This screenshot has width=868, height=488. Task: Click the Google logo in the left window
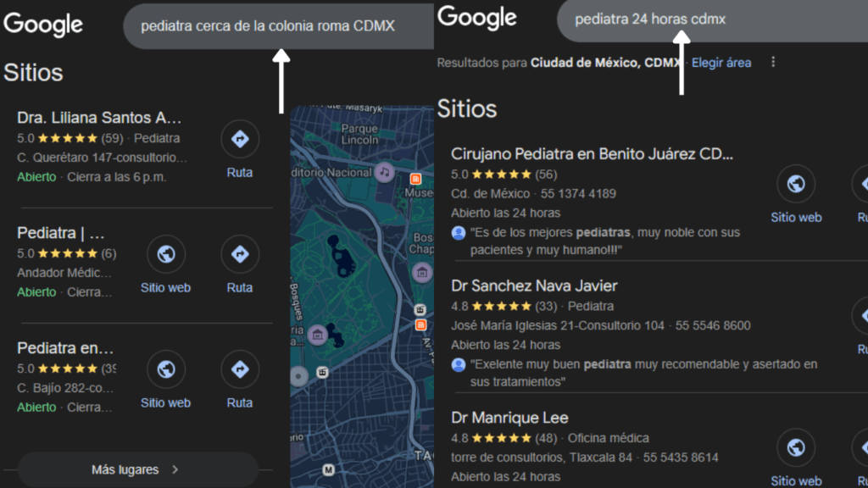43,25
